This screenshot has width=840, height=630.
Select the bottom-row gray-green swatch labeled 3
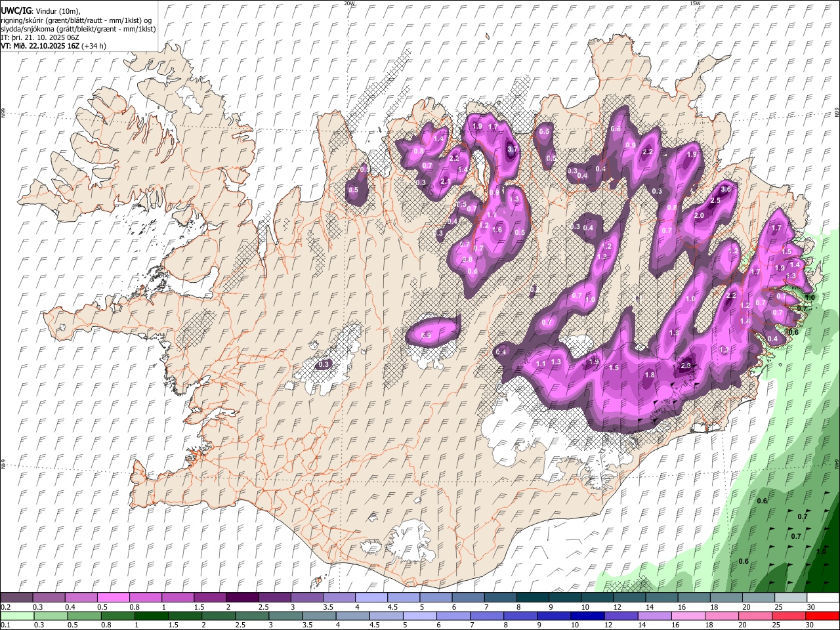(x=285, y=616)
